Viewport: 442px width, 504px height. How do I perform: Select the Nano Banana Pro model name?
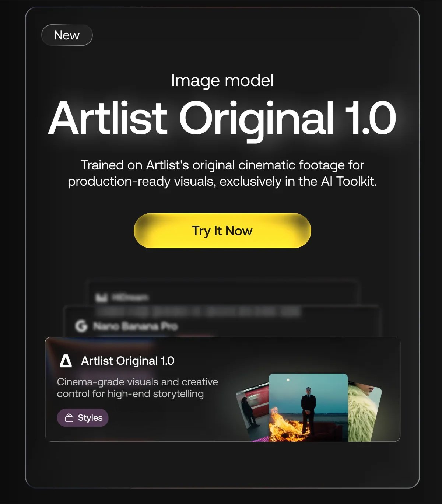coord(135,326)
